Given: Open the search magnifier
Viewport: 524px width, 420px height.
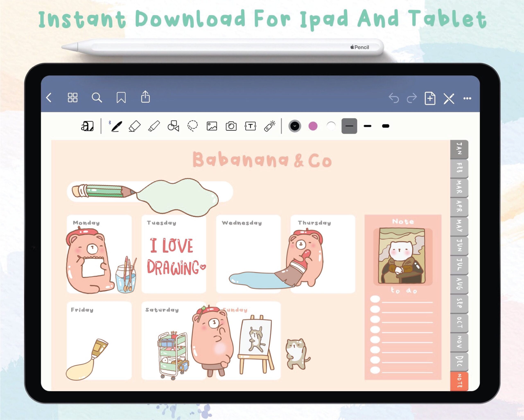Looking at the screenshot, I should tap(97, 97).
